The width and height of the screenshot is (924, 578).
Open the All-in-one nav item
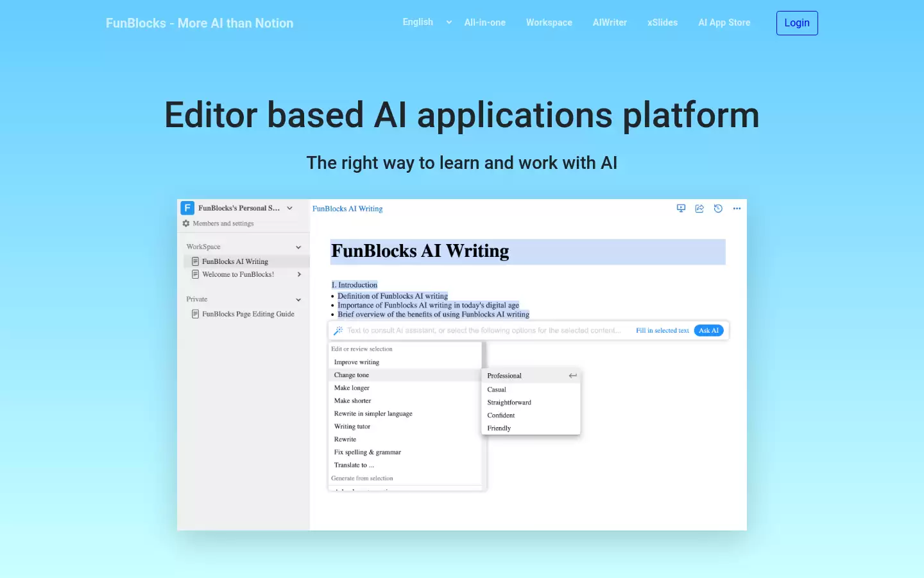pos(484,22)
